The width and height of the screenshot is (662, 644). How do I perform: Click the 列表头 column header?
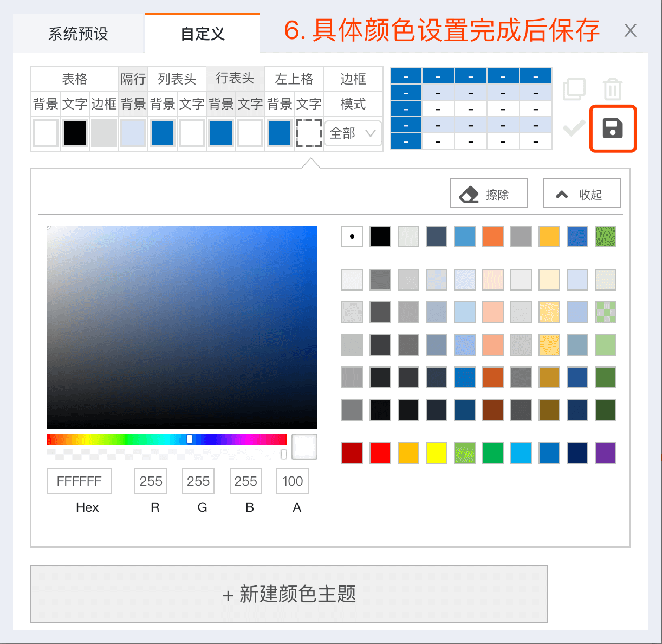(177, 79)
